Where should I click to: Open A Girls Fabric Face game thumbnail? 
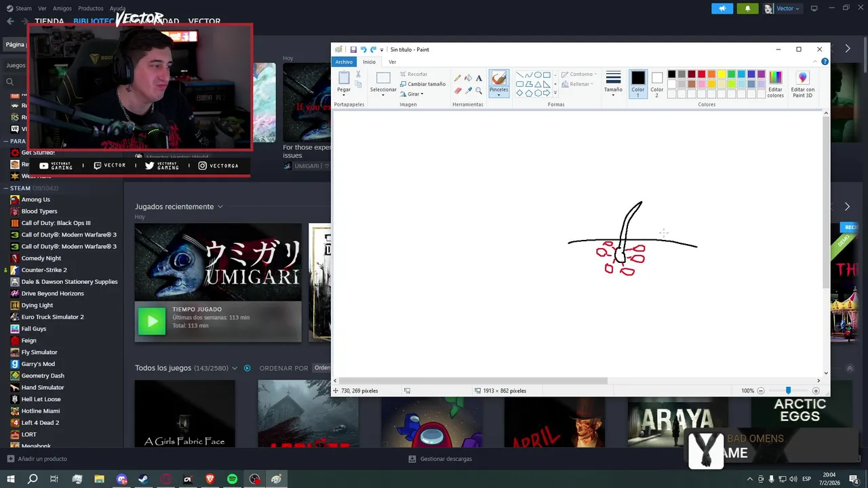tap(184, 414)
